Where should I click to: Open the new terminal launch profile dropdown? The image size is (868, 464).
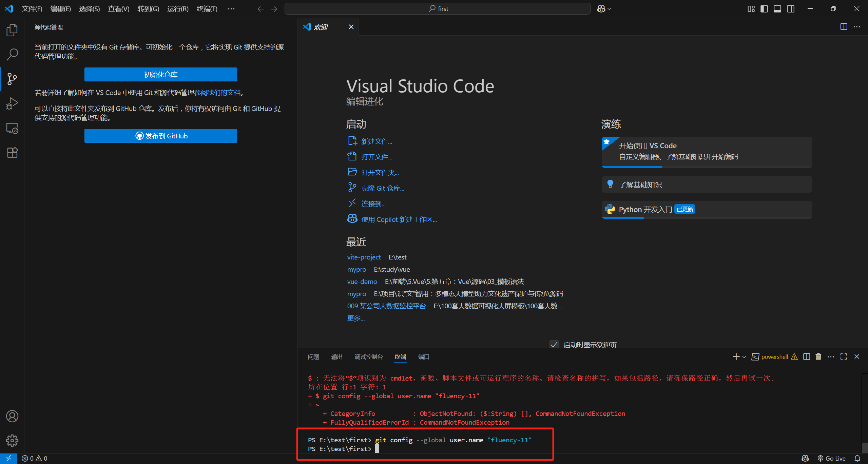click(744, 356)
